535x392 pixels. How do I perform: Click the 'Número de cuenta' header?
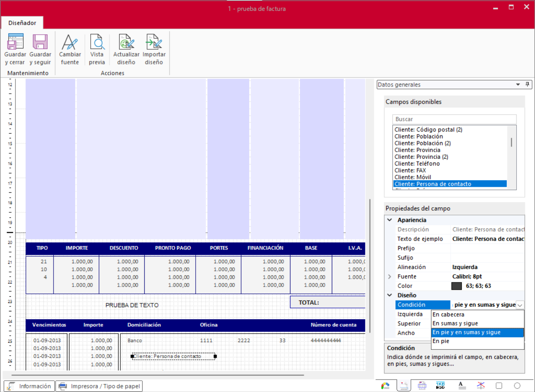[334, 325]
